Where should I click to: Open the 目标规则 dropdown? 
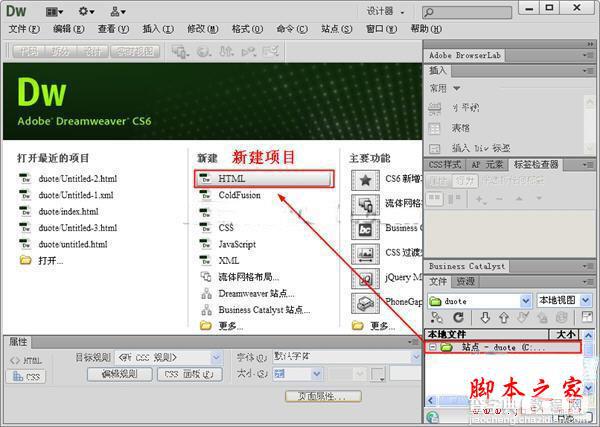(216, 358)
